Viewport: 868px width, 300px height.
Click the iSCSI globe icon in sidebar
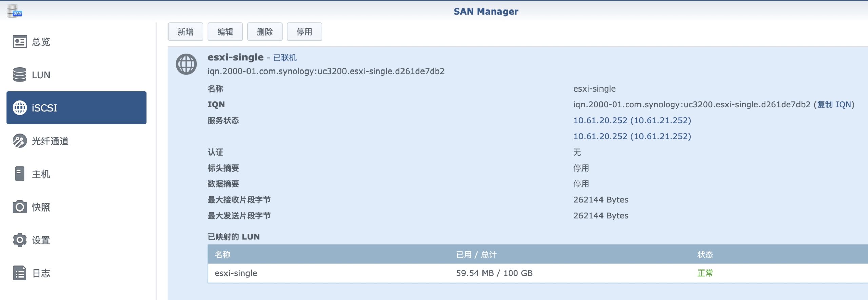pyautogui.click(x=20, y=108)
